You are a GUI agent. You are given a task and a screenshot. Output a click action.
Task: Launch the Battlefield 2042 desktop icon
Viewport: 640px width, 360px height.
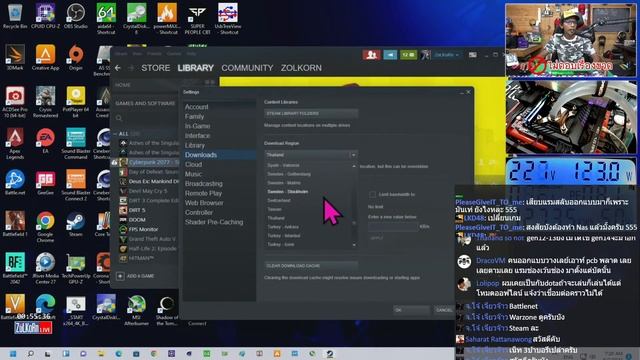click(15, 268)
